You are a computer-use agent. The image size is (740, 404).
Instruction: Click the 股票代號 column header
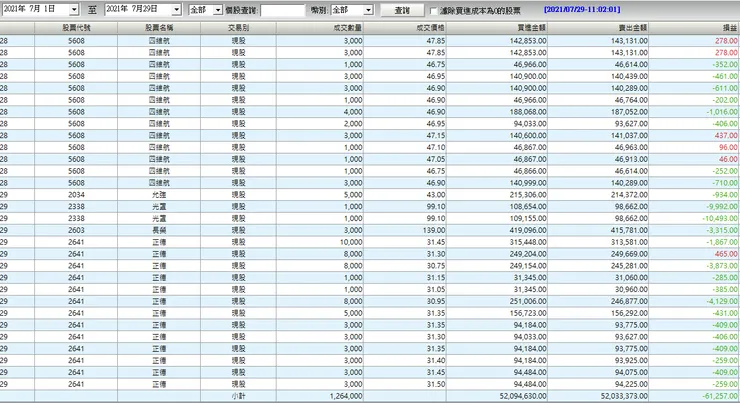76,28
